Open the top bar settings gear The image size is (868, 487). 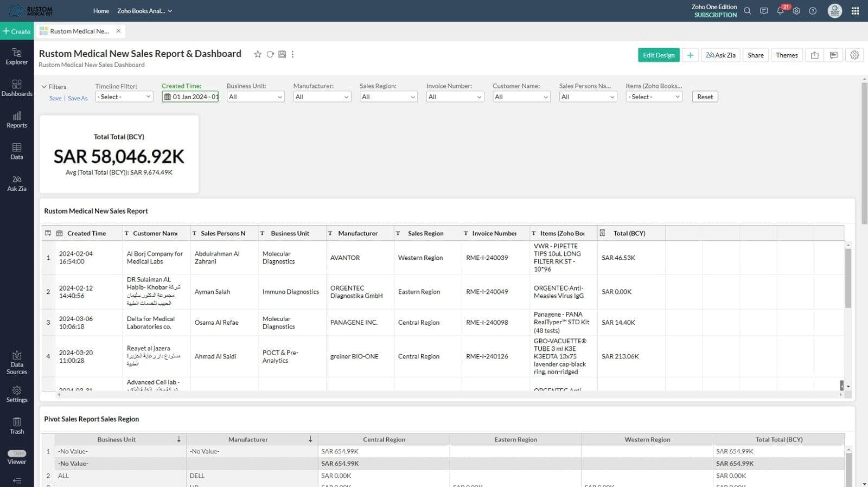796,11
